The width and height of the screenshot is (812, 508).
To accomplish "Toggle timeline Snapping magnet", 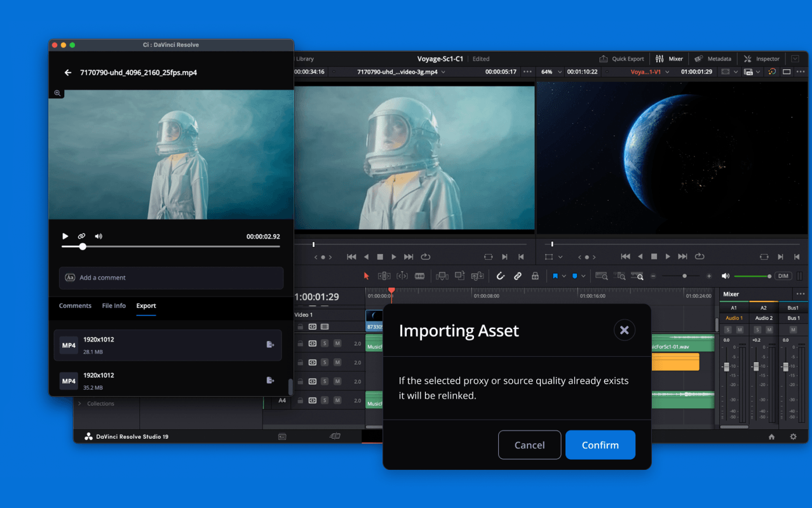I will coord(501,276).
